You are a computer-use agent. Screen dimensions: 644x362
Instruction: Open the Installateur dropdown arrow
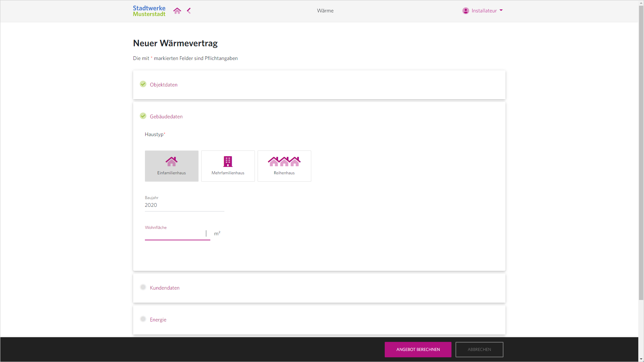point(501,10)
